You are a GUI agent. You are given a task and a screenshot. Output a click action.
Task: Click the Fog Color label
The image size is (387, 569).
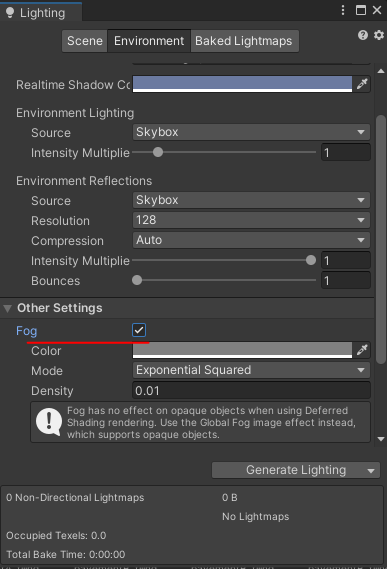point(46,351)
